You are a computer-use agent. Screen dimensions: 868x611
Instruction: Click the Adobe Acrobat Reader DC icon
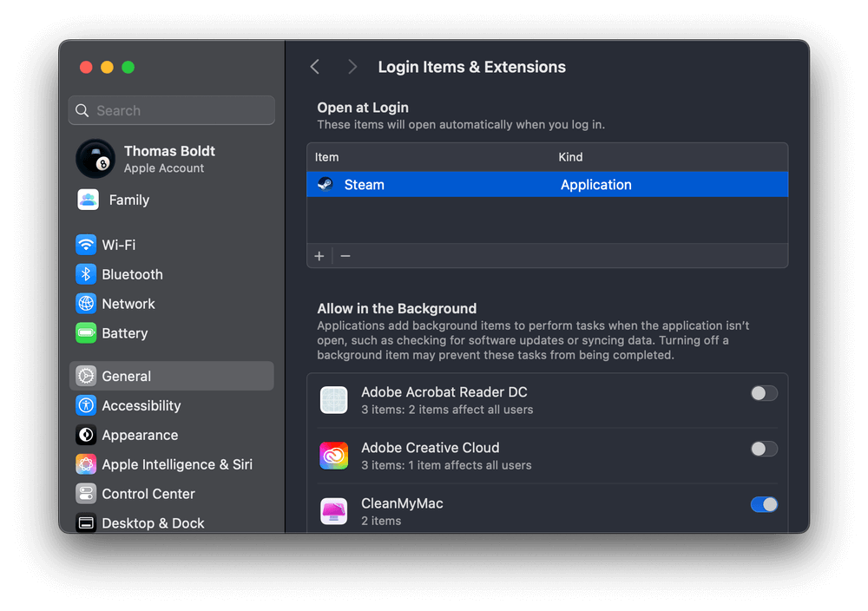[334, 400]
